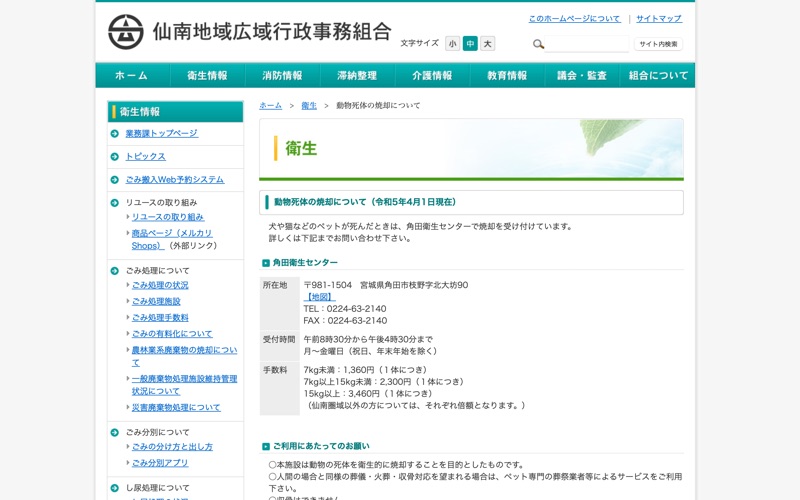The height and width of the screenshot is (500, 800).
Task: Click the organization logo emblem
Action: (x=126, y=32)
